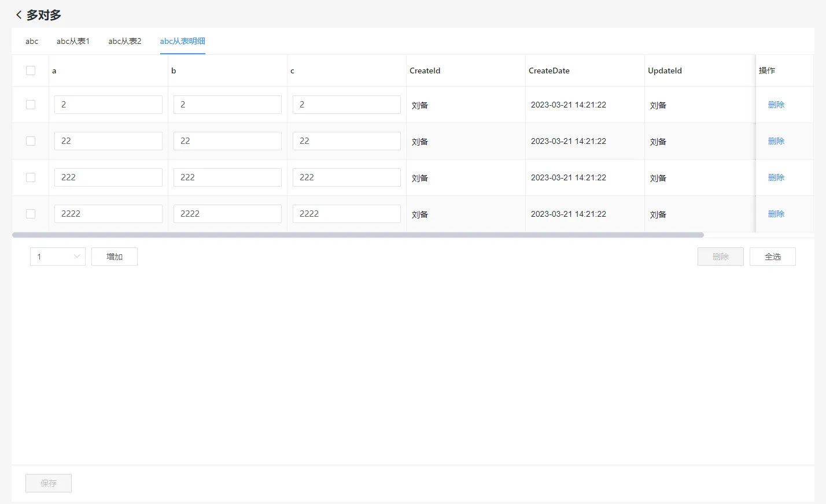Click 删除 link in the first row
826x504 pixels.
776,105
